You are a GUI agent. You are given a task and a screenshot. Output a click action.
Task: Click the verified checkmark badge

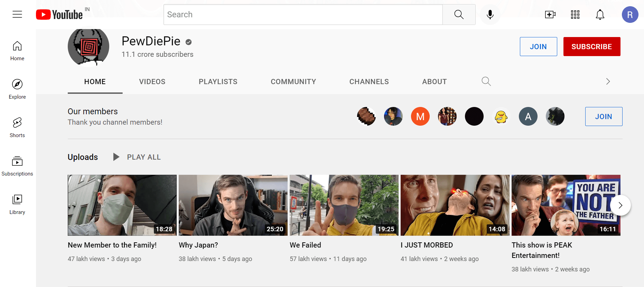(188, 42)
